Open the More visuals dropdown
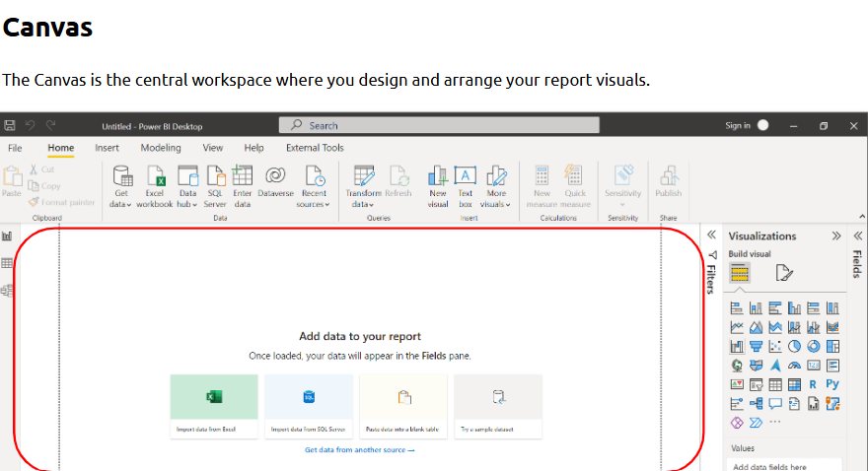This screenshot has height=471, width=868. [x=496, y=187]
